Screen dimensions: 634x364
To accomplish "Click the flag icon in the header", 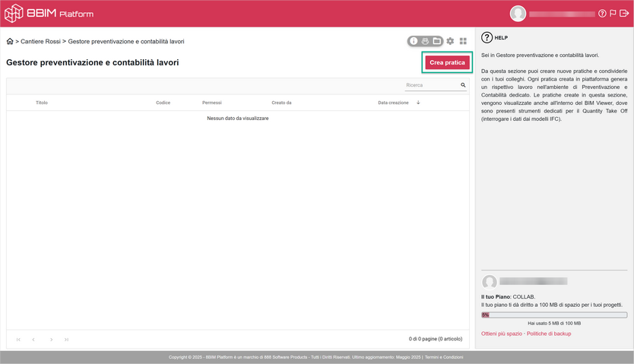I will [613, 14].
